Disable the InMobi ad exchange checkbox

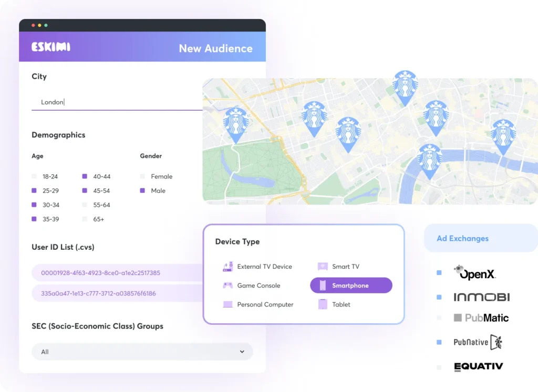coord(439,297)
